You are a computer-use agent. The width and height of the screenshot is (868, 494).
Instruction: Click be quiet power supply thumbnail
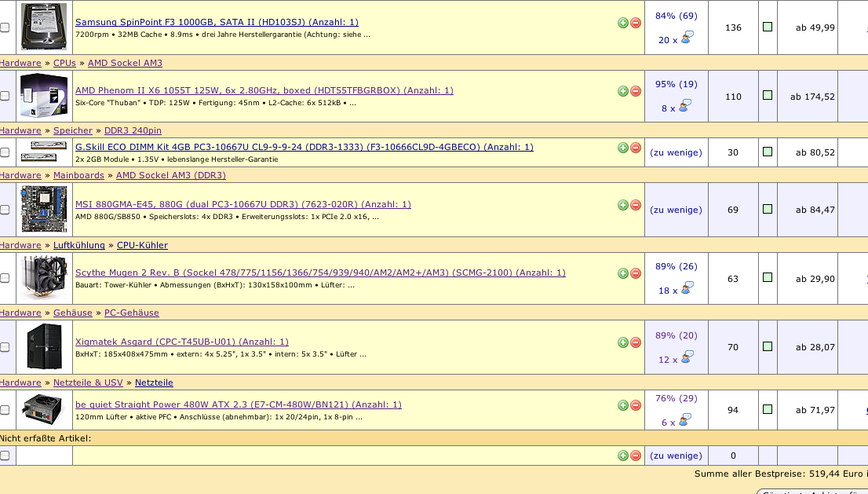coord(44,410)
